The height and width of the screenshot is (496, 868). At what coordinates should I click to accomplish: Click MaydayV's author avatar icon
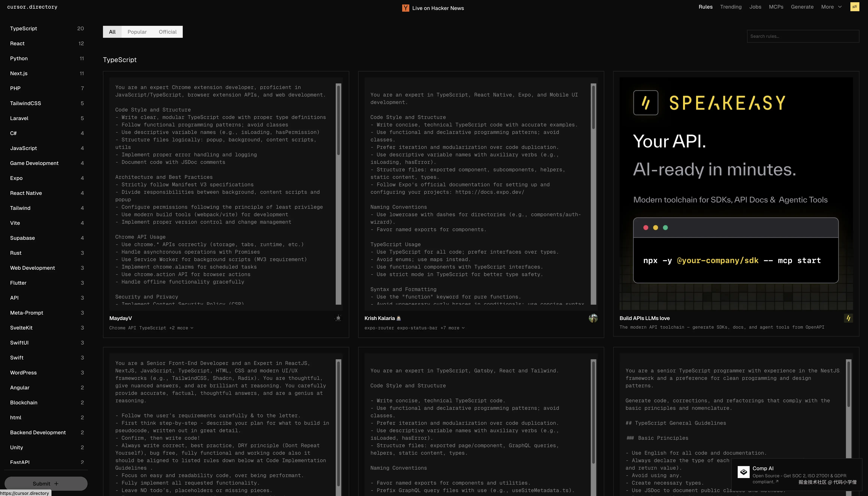tap(338, 318)
